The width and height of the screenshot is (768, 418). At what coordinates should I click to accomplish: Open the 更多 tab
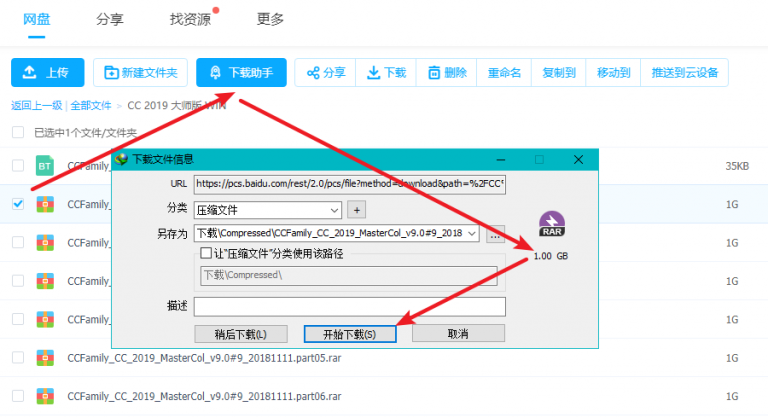point(270,20)
